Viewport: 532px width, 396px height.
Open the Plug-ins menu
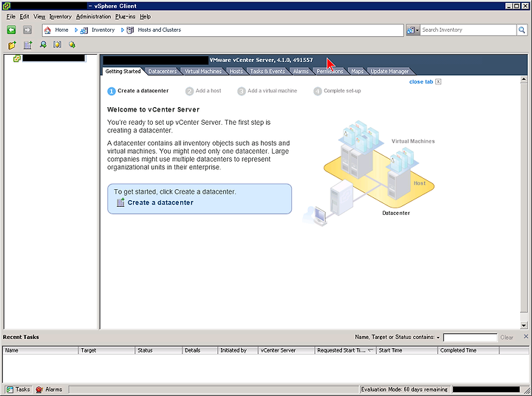125,16
